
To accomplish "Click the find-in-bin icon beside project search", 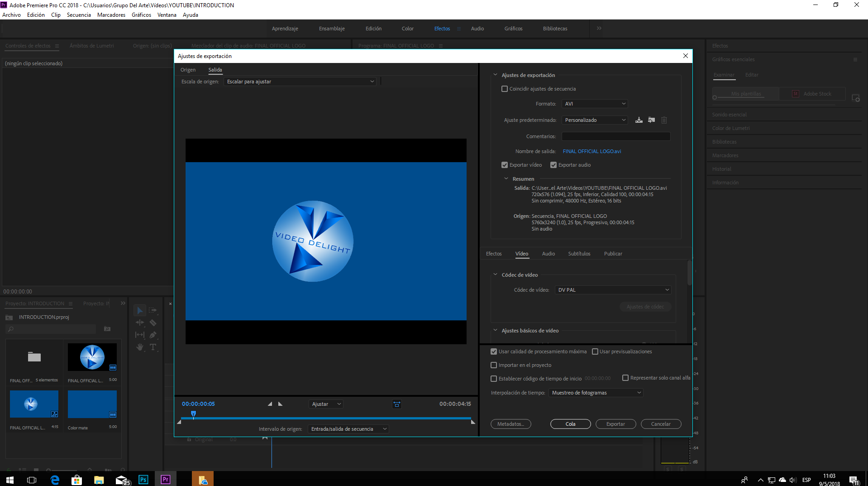I will coord(107,329).
